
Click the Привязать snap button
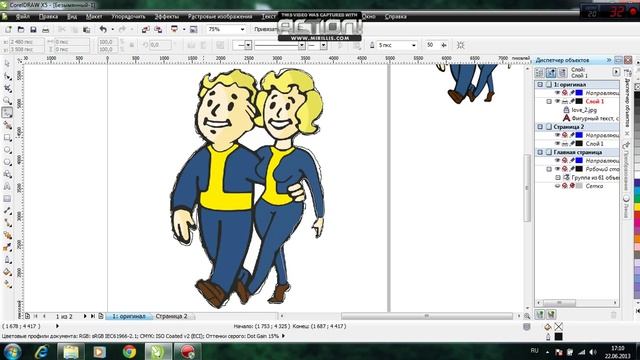pos(266,29)
